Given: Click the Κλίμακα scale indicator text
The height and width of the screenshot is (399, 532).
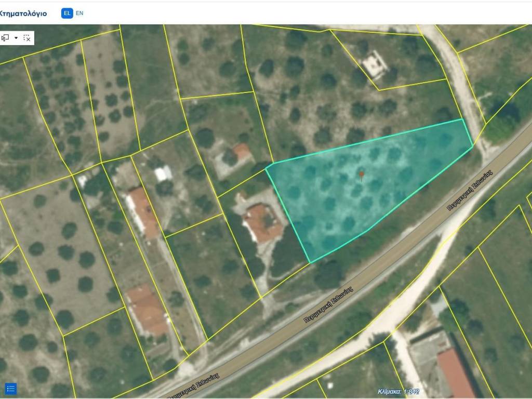Looking at the screenshot, I should coord(398,392).
